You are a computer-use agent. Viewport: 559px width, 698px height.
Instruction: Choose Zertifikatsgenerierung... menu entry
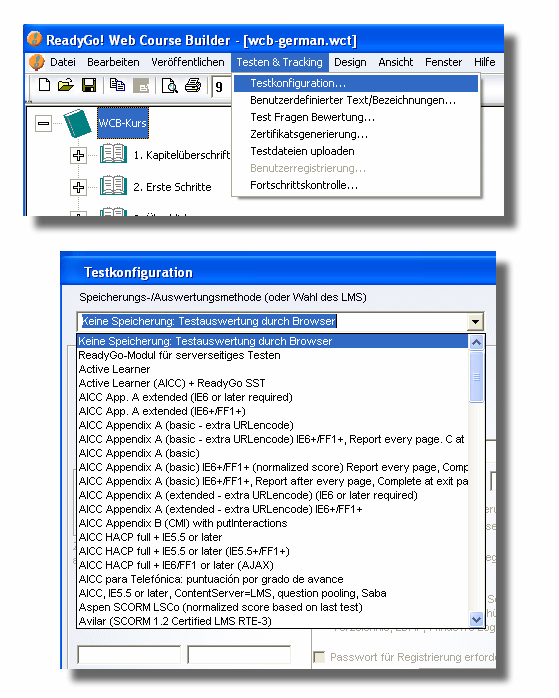click(356, 134)
